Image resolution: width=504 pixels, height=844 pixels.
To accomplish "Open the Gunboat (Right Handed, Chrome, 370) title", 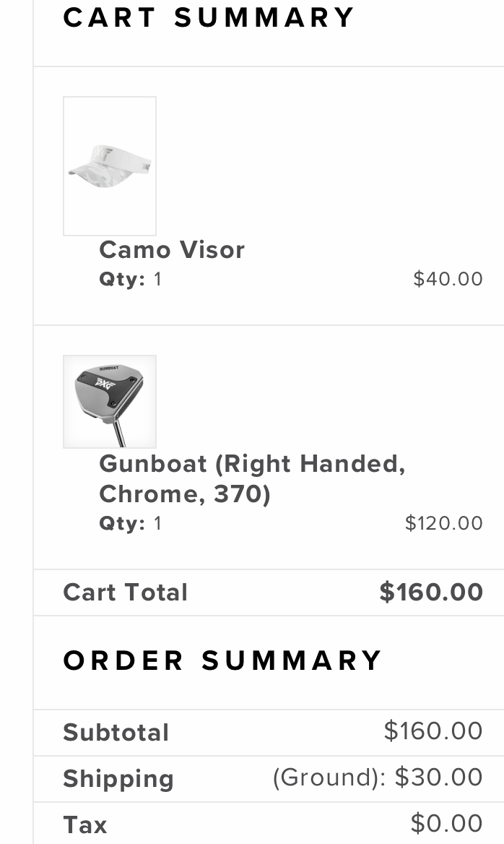I will pyautogui.click(x=252, y=478).
